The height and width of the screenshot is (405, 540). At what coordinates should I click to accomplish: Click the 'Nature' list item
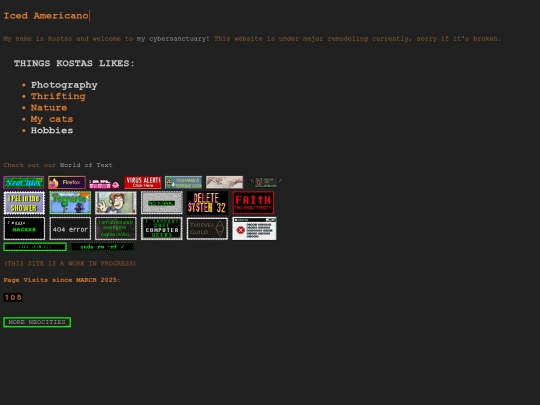pyautogui.click(x=49, y=108)
